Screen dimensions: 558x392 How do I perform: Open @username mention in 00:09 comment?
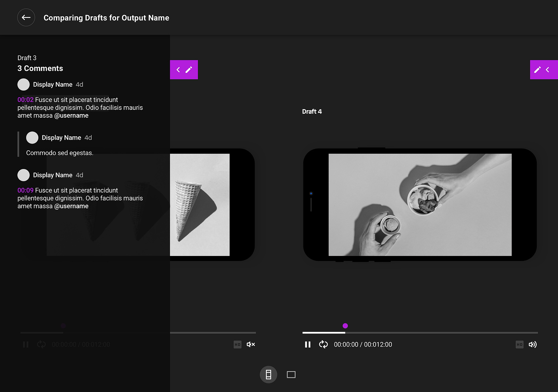tap(71, 206)
